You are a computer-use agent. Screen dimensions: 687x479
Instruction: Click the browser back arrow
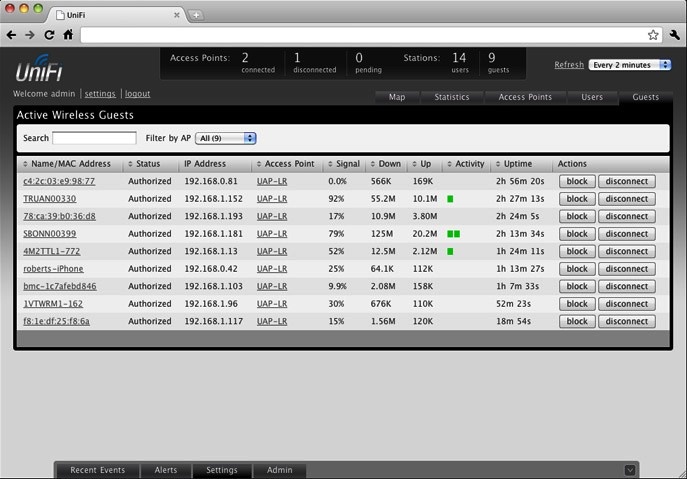point(11,35)
